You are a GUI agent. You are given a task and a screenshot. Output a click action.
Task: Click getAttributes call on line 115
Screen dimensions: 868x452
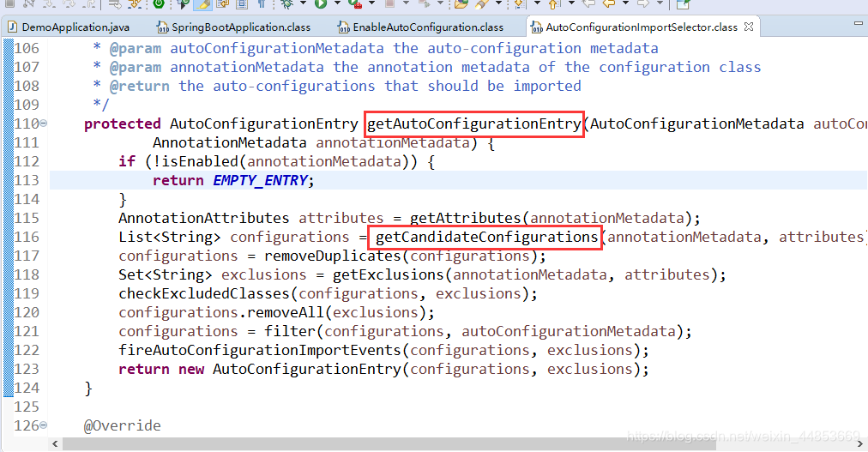click(x=465, y=218)
